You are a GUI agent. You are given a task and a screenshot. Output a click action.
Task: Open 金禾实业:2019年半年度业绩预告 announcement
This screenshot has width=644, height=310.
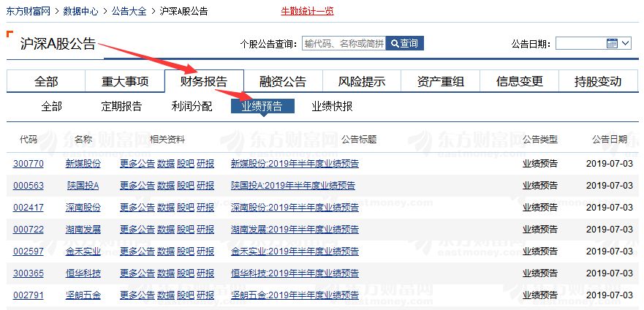(295, 251)
